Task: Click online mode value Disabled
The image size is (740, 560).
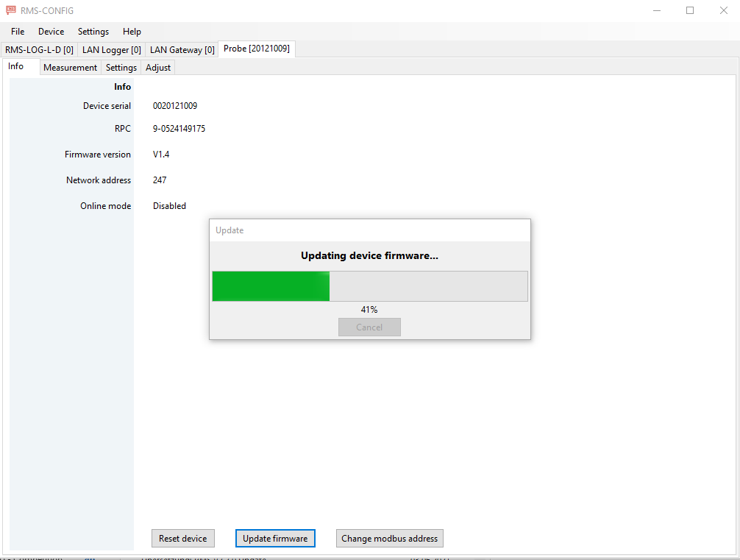Action: pos(169,206)
